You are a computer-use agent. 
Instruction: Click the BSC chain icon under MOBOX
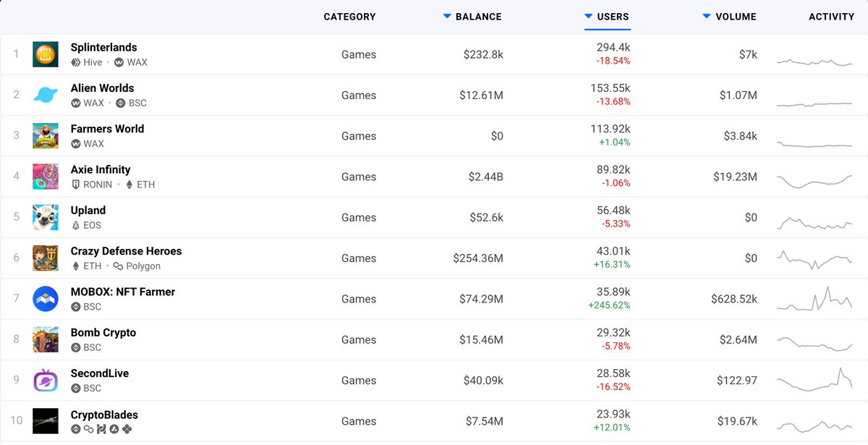point(75,307)
